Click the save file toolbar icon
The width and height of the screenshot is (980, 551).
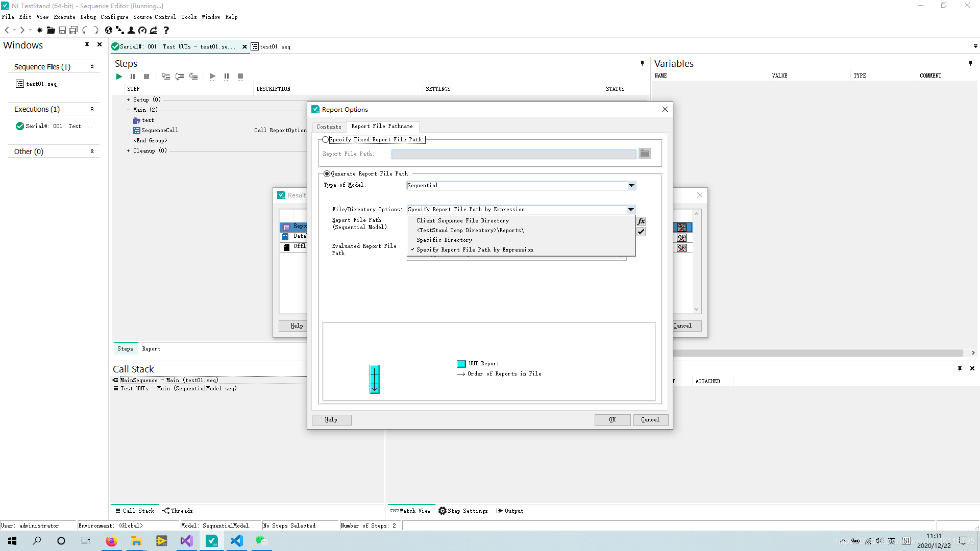click(x=62, y=30)
